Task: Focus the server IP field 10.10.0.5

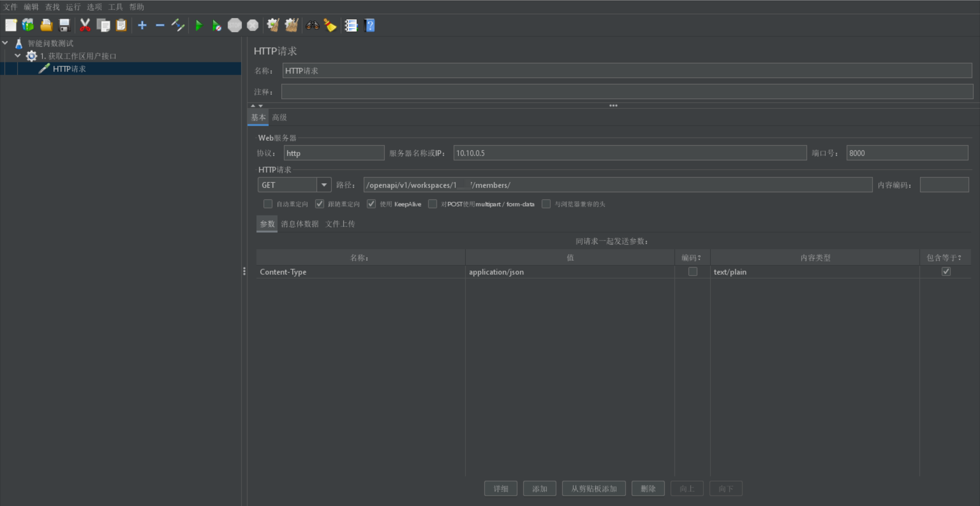Action: click(x=630, y=153)
